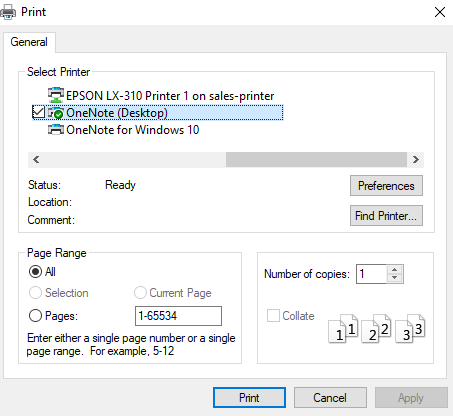The height and width of the screenshot is (416, 453).
Task: Enable the Collate checkbox
Action: coord(273,315)
